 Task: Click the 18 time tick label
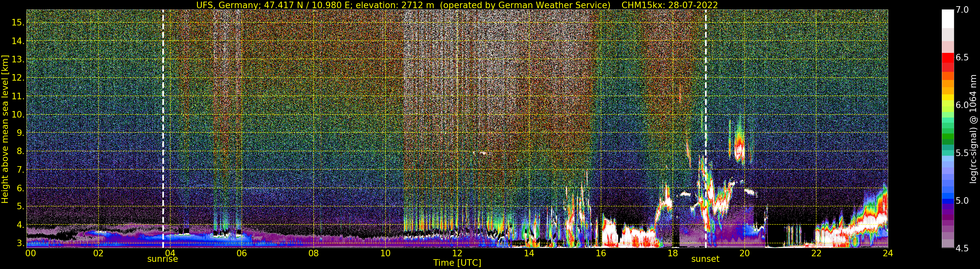[x=672, y=253]
